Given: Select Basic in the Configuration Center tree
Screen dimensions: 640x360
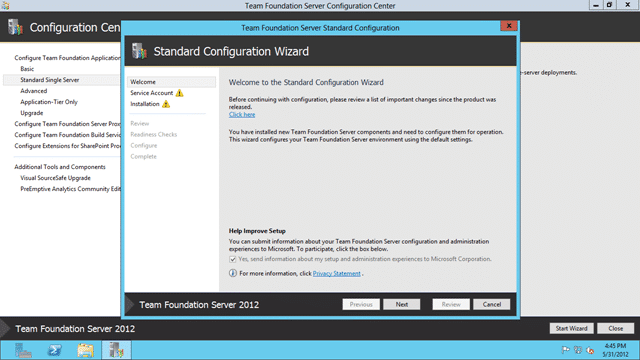Looking at the screenshot, I should [x=27, y=69].
